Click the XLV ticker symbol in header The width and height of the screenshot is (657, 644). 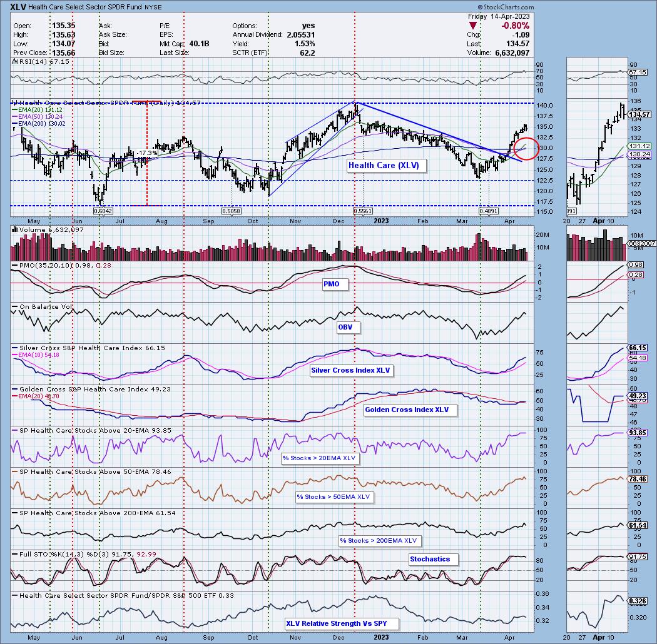18,7
